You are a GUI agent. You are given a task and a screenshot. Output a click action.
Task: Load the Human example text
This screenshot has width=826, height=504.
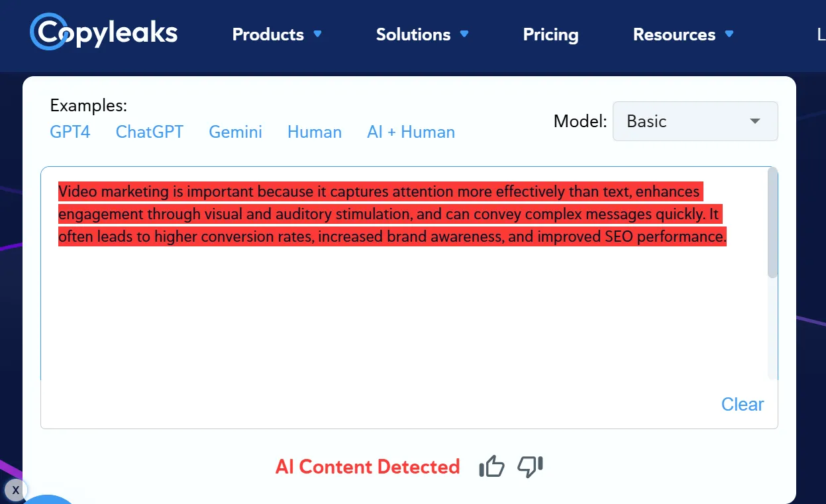pyautogui.click(x=315, y=132)
